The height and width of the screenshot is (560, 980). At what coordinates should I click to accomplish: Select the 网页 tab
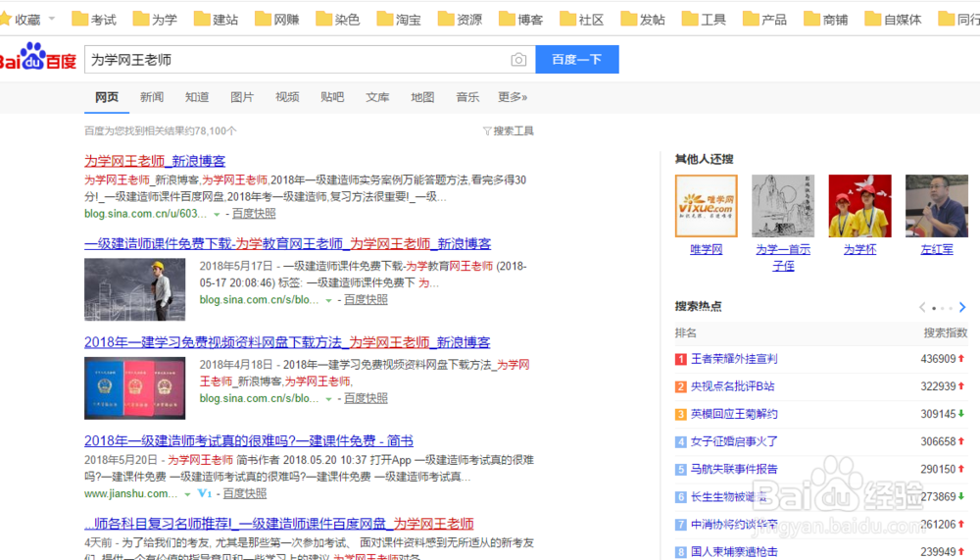107,97
